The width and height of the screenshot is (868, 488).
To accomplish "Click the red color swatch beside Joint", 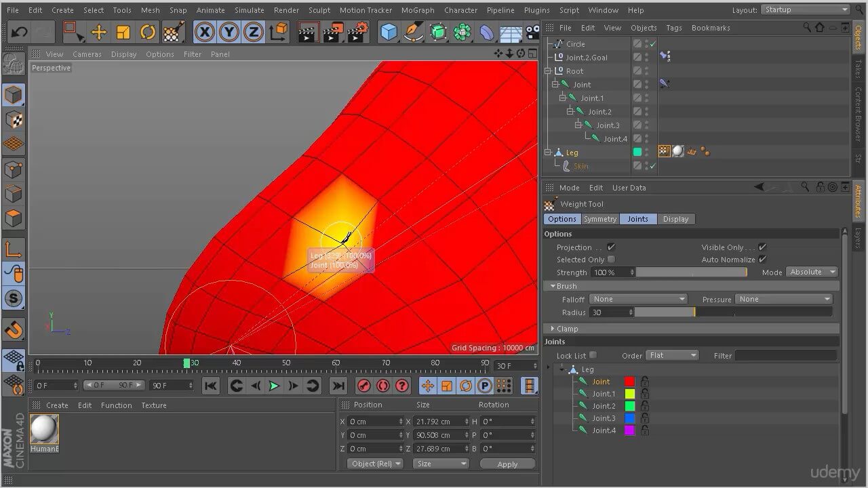I will [629, 382].
